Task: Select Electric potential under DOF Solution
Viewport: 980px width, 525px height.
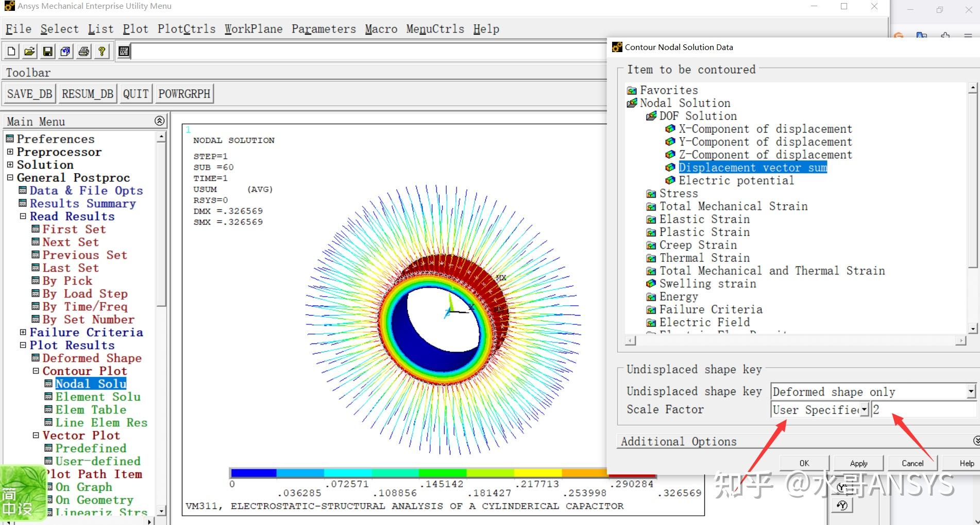Action: click(736, 180)
